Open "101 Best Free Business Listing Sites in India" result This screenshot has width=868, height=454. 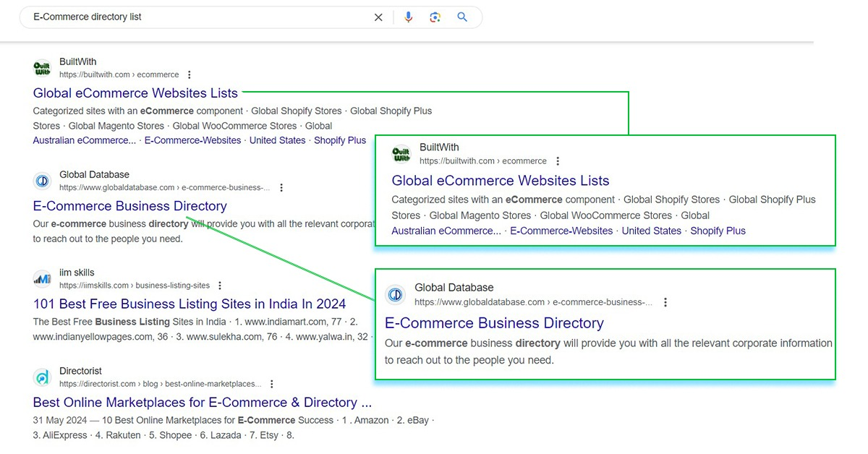tap(190, 304)
